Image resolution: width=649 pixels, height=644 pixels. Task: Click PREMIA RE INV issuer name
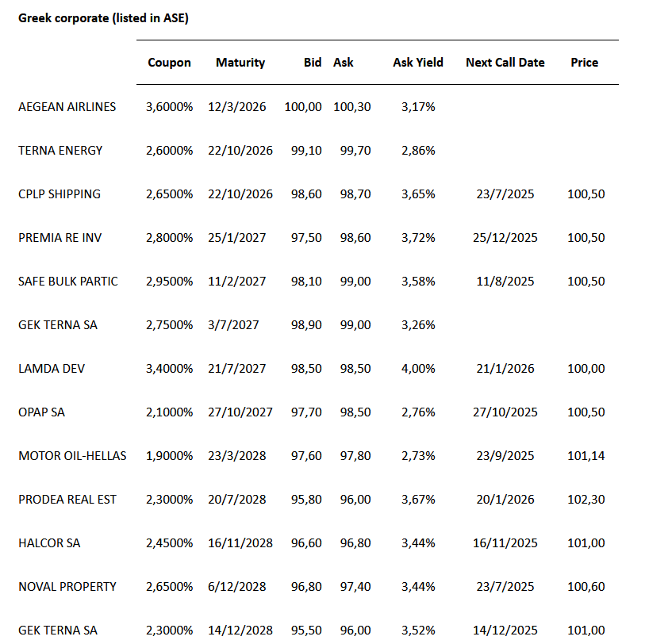click(x=60, y=238)
